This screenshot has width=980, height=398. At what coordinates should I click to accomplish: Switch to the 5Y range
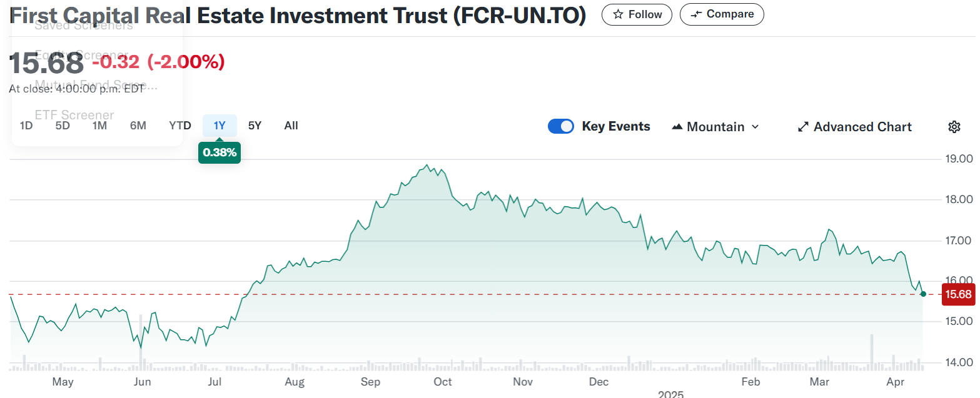[255, 126]
